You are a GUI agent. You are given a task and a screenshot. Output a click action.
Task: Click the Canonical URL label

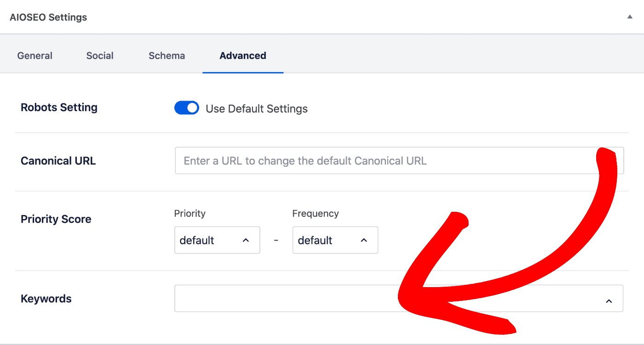[x=58, y=161]
